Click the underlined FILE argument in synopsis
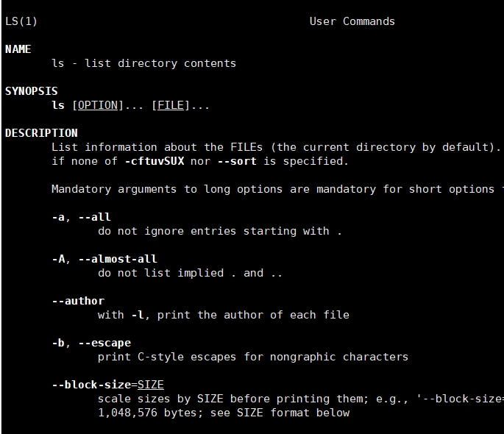The height and width of the screenshot is (434, 504). coord(171,105)
